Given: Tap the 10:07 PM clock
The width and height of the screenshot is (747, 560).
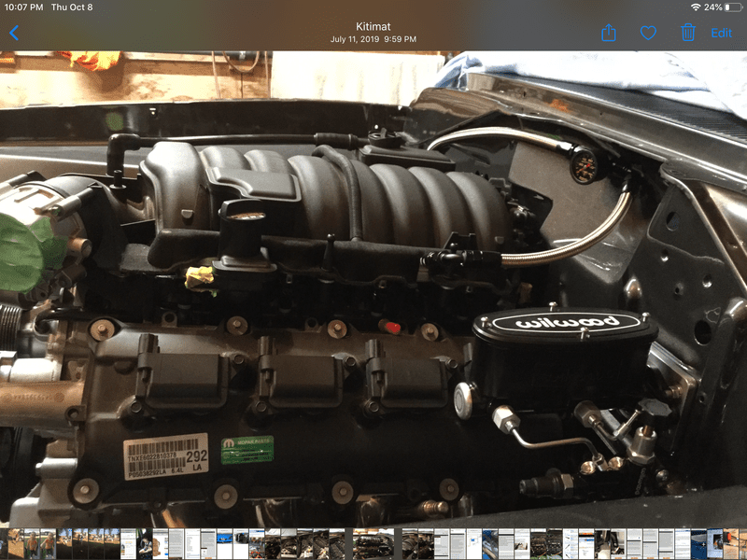Looking at the screenshot, I should [23, 7].
